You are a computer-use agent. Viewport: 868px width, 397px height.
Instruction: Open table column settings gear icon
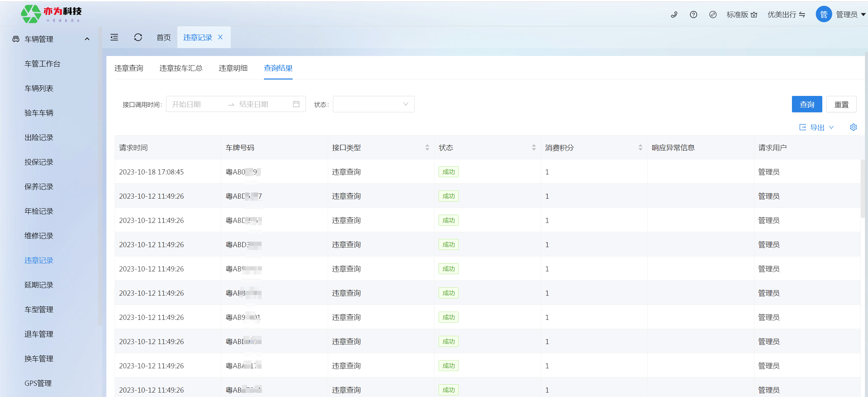pyautogui.click(x=853, y=127)
